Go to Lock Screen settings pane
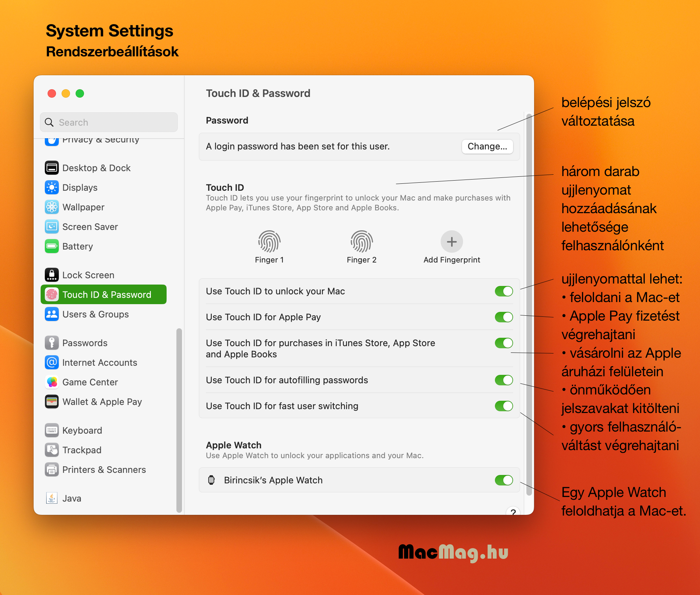This screenshot has height=595, width=700. [88, 275]
